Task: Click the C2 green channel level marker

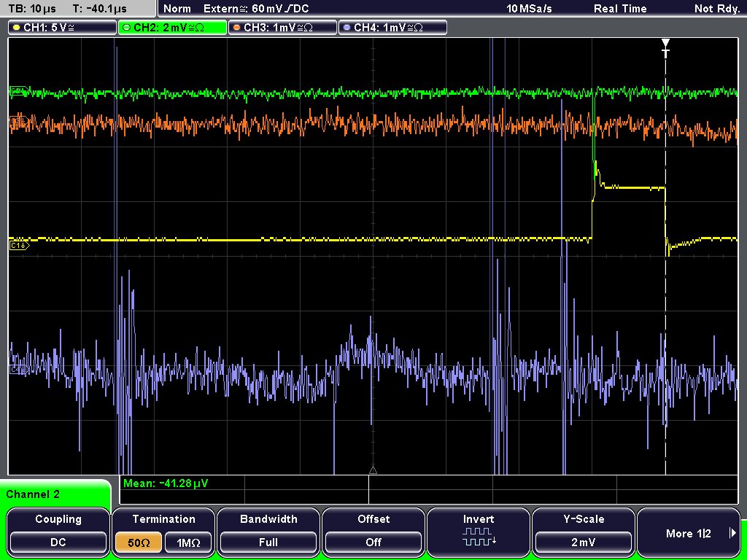Action: [x=18, y=91]
